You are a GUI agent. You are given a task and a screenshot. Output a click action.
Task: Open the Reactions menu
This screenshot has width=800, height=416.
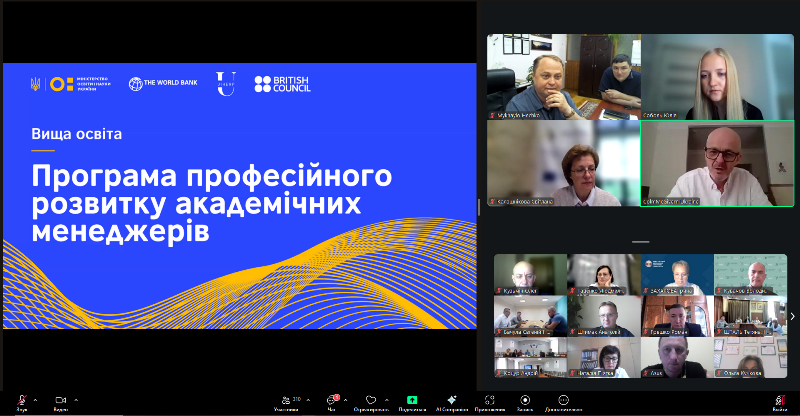click(x=370, y=401)
